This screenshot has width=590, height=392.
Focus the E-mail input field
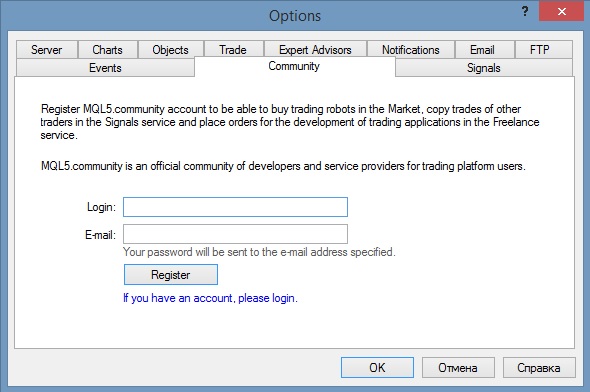pyautogui.click(x=236, y=234)
